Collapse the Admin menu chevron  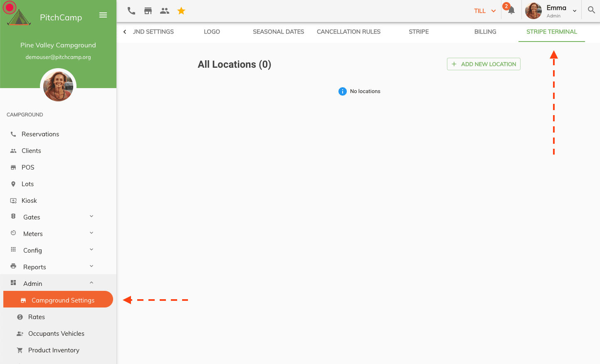click(x=91, y=283)
